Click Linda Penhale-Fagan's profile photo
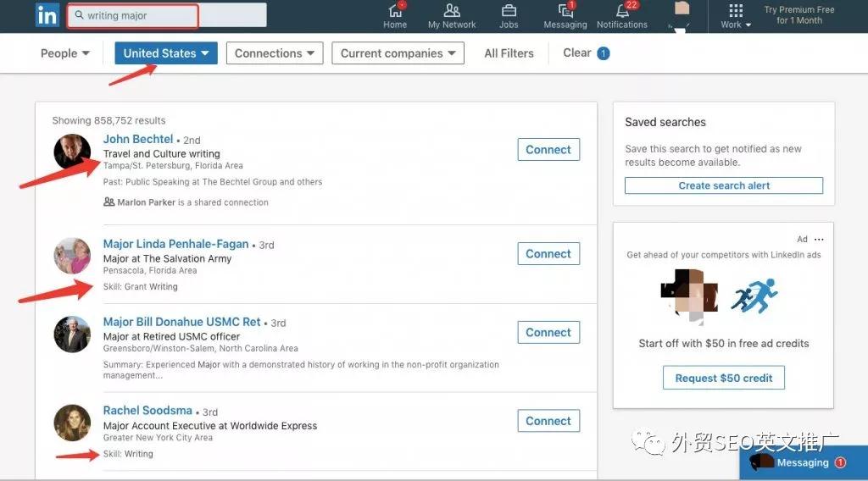 coord(72,256)
